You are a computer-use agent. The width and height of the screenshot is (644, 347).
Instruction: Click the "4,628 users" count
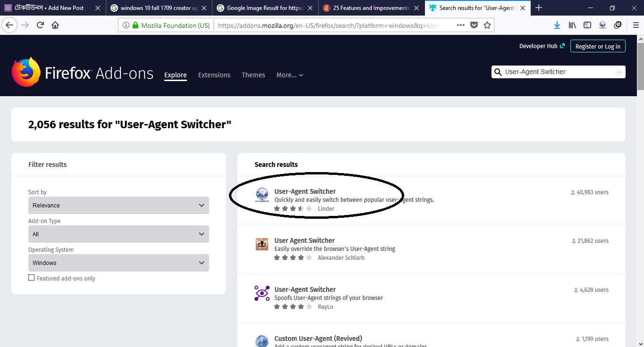coord(591,290)
